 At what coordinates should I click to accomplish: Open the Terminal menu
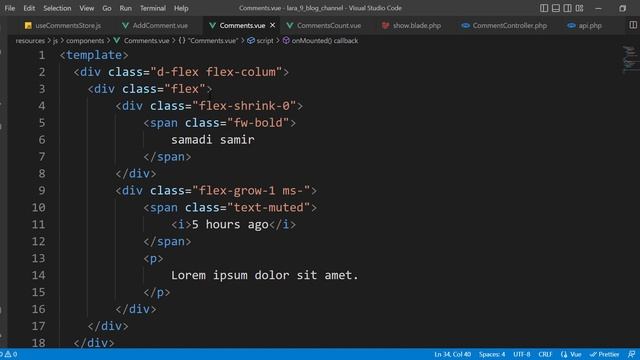click(x=153, y=8)
